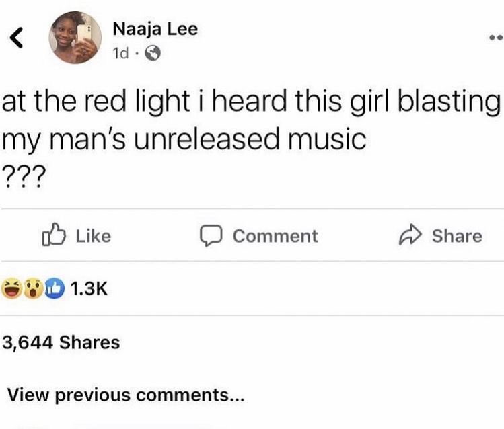Open the 3,644 Shares list

click(x=61, y=342)
